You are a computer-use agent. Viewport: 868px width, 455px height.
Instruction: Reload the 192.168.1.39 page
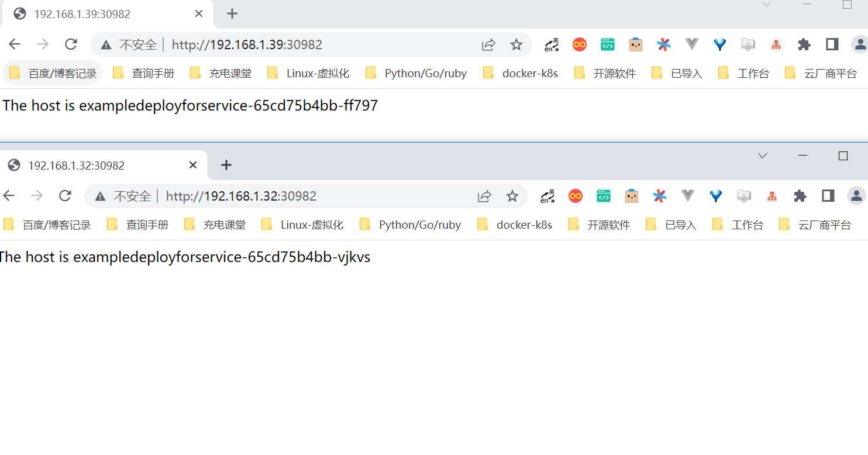pos(71,44)
